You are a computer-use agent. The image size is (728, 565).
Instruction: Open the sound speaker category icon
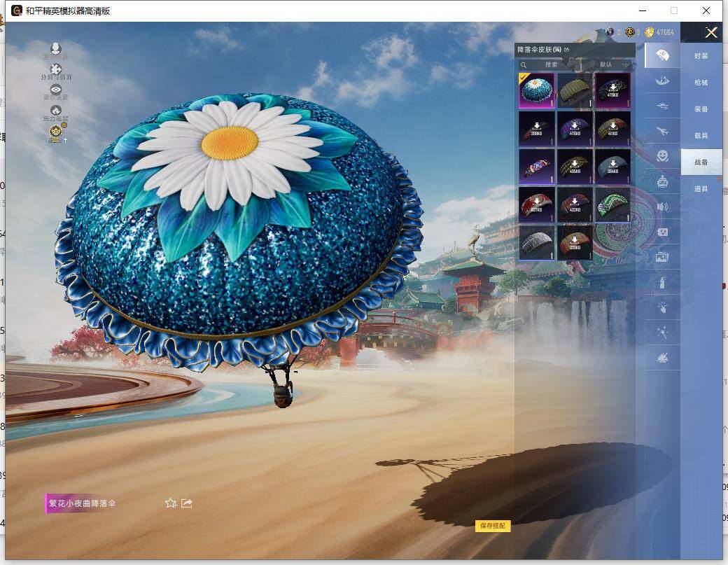click(662, 207)
